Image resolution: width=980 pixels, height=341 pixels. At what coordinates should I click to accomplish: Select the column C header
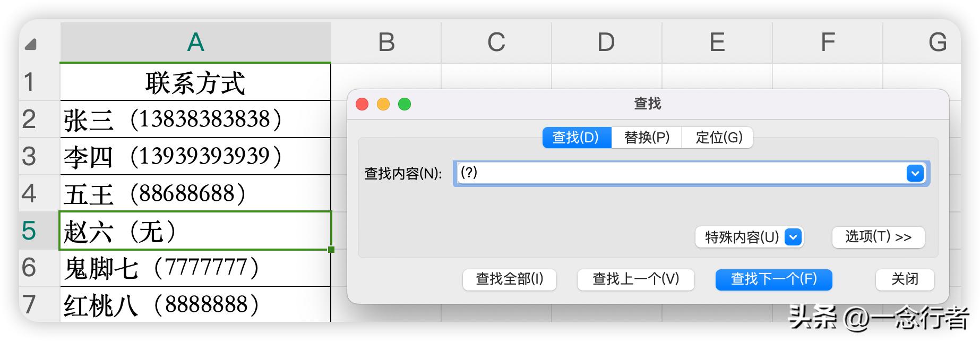click(496, 42)
